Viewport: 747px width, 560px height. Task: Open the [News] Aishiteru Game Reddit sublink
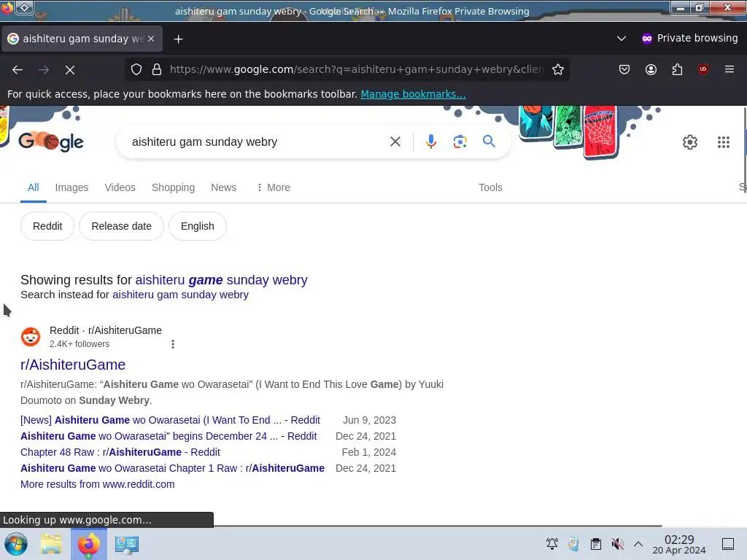pos(170,420)
